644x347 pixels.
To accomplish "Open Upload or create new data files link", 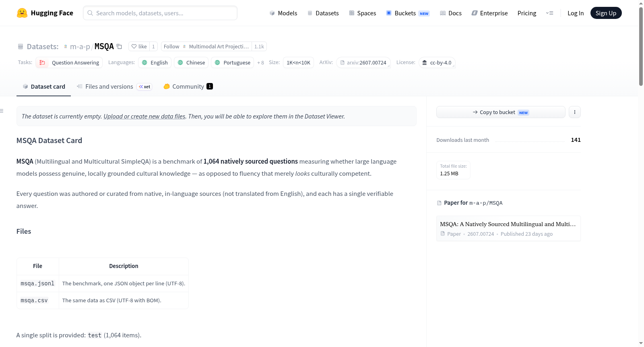I will point(144,116).
